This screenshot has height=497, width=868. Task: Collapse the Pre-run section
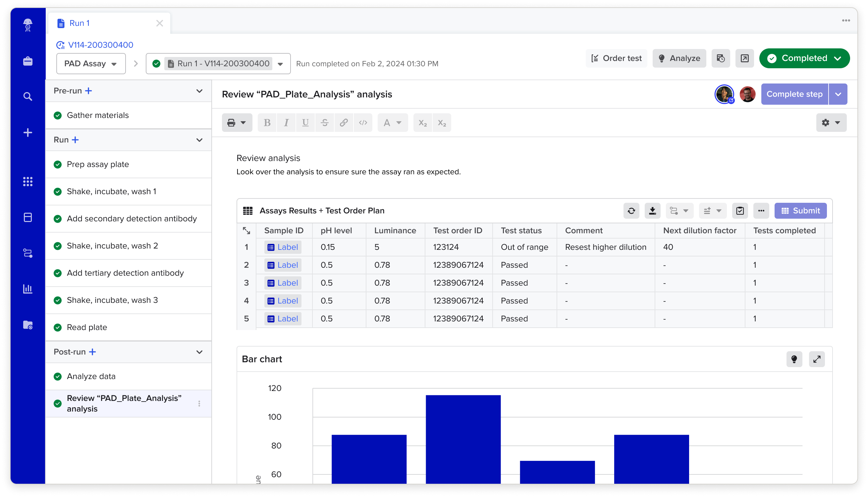(x=199, y=91)
